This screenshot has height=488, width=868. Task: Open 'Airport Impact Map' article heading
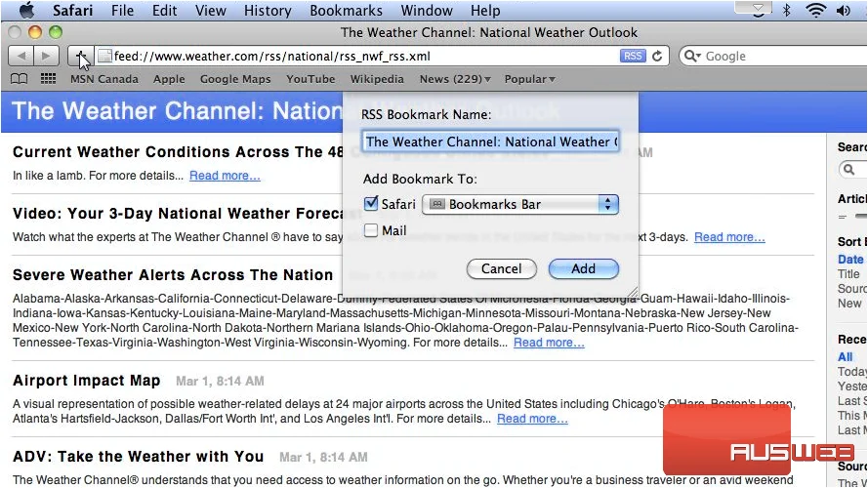tap(86, 381)
